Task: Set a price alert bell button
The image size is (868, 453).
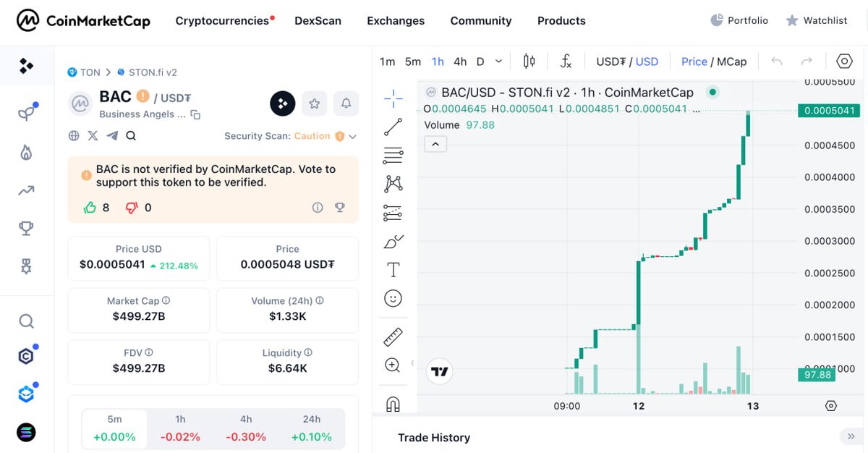Action: (x=346, y=103)
